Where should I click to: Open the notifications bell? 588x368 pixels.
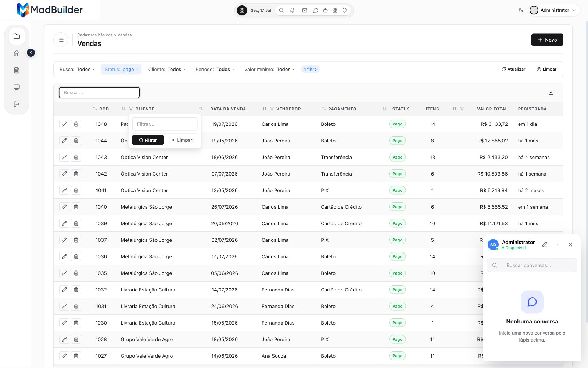pyautogui.click(x=292, y=10)
